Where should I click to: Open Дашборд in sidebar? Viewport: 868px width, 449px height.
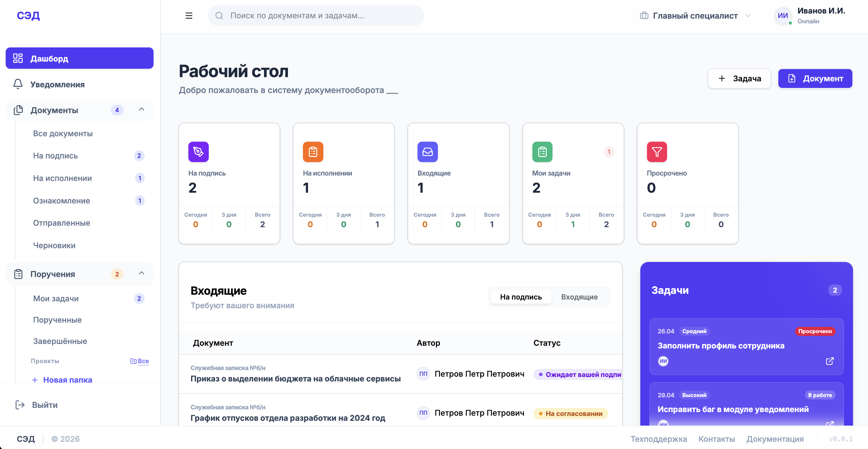[79, 58]
